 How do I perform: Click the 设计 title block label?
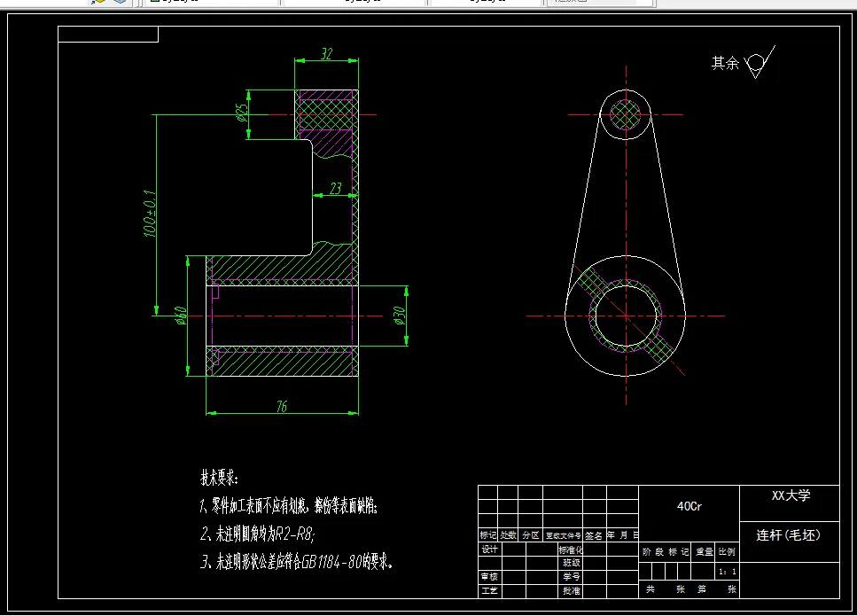489,550
